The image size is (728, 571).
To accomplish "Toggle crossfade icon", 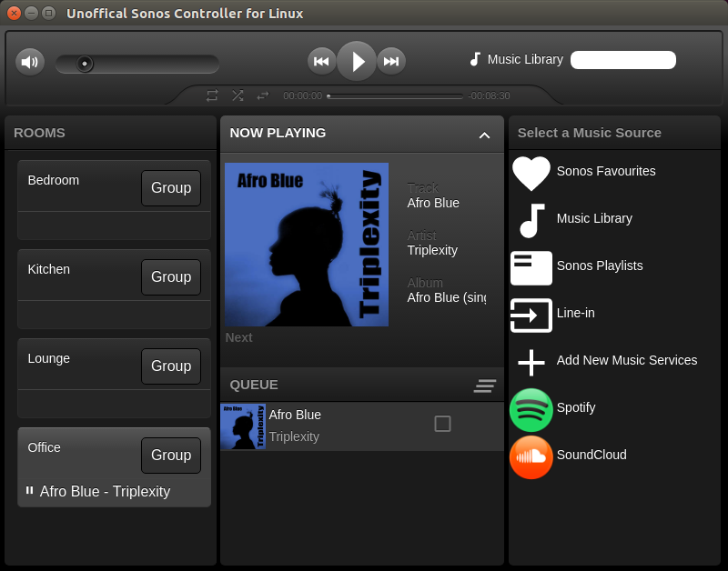I will [263, 95].
